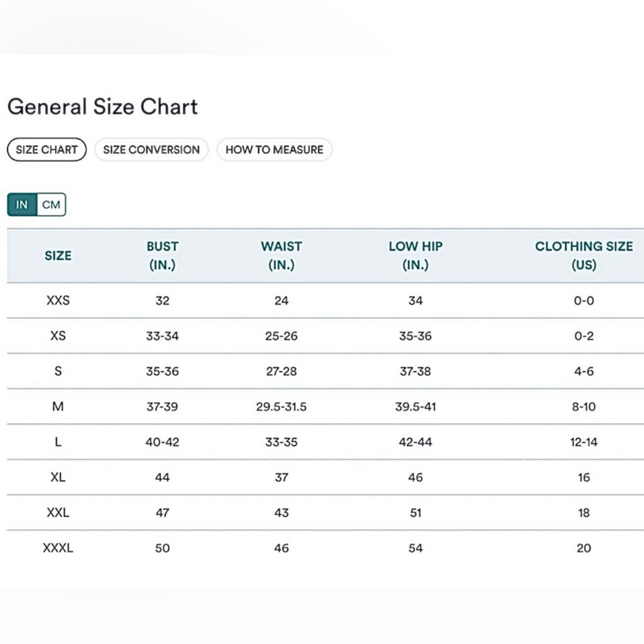Select the XXS size row label
644x644 pixels.
[58, 300]
